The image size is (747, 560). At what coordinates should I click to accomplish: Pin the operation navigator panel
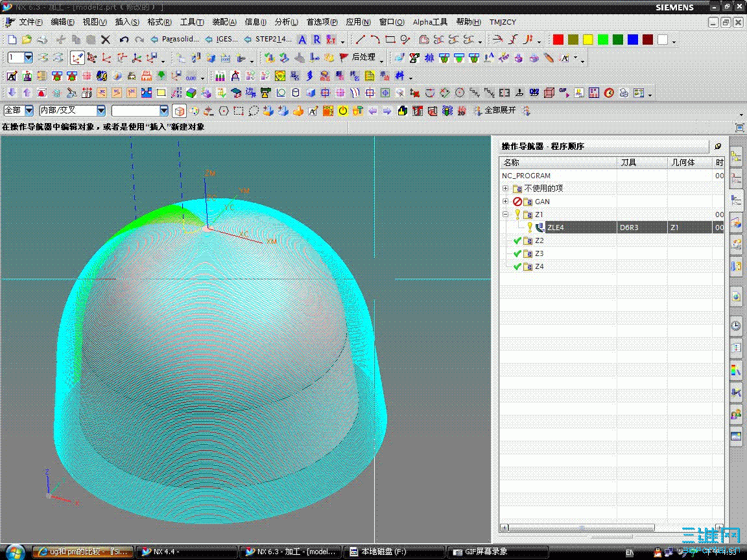tap(718, 146)
